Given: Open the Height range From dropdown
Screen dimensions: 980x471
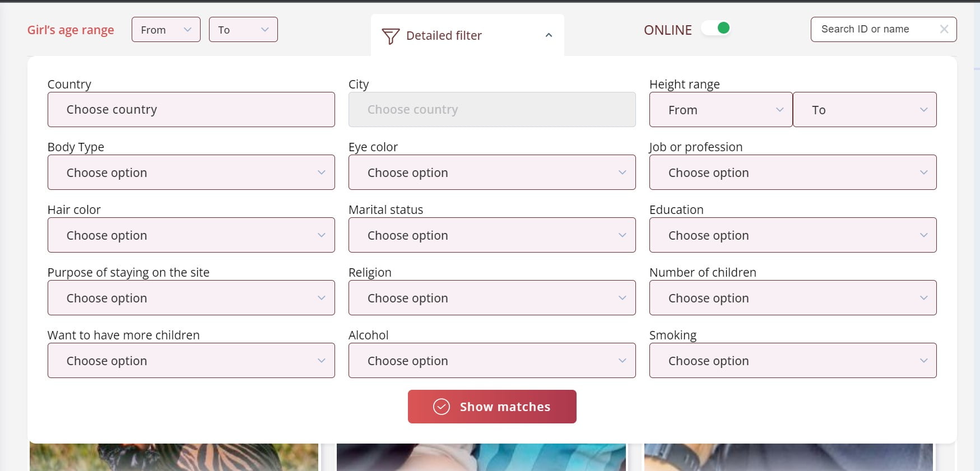Looking at the screenshot, I should tap(721, 110).
